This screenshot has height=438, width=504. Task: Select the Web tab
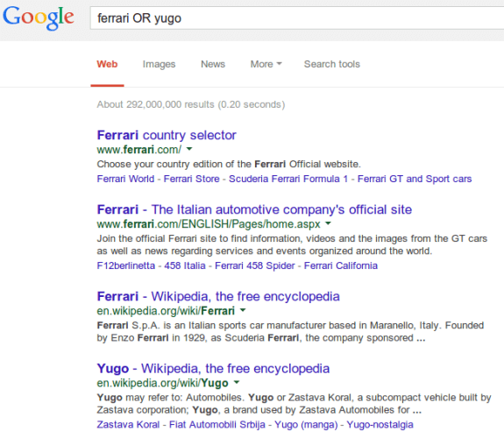pyautogui.click(x=107, y=64)
